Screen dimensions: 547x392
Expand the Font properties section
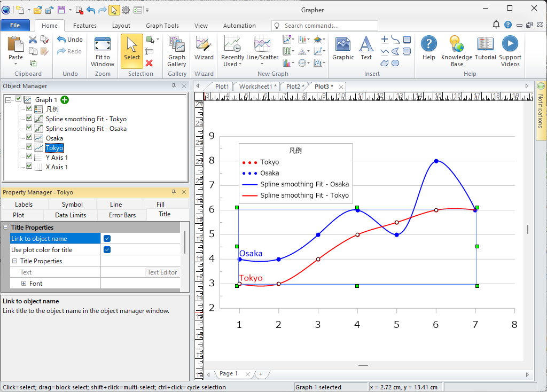[x=24, y=284]
